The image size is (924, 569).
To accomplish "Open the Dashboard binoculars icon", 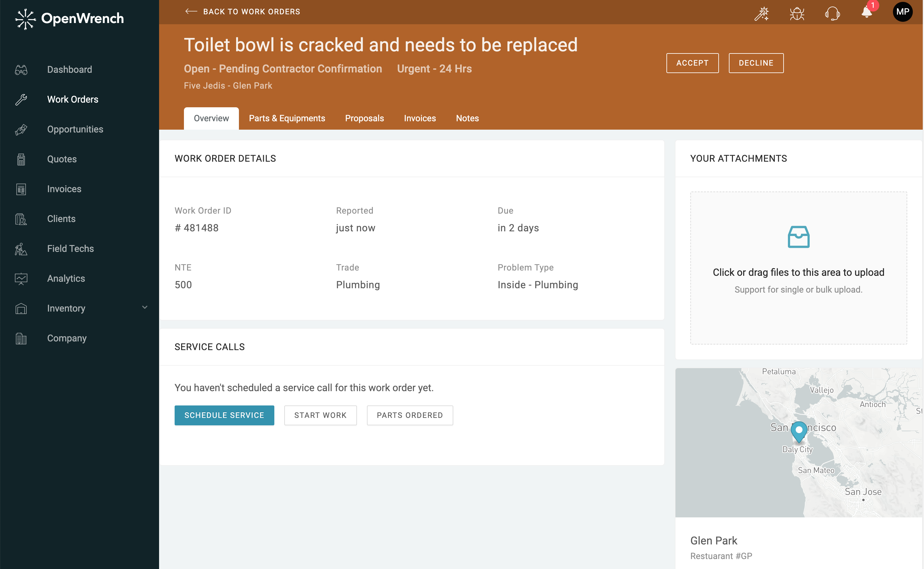I will click(21, 70).
